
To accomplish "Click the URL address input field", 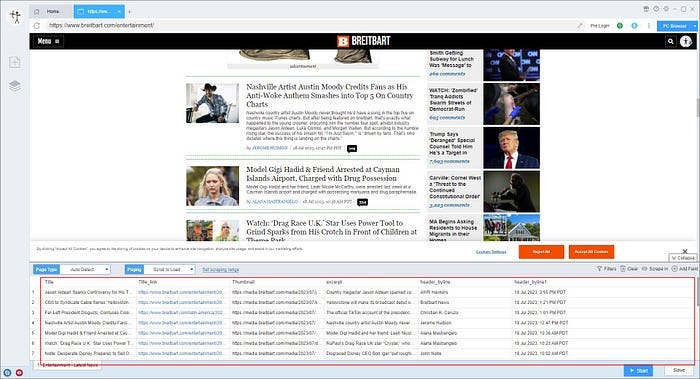I will pyautogui.click(x=312, y=25).
